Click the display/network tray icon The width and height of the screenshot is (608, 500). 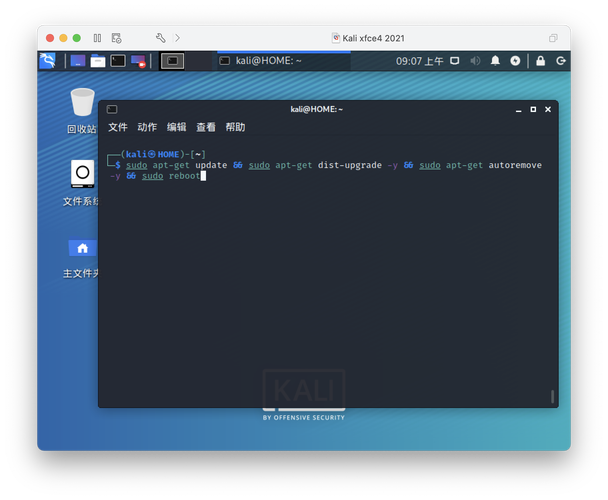454,61
